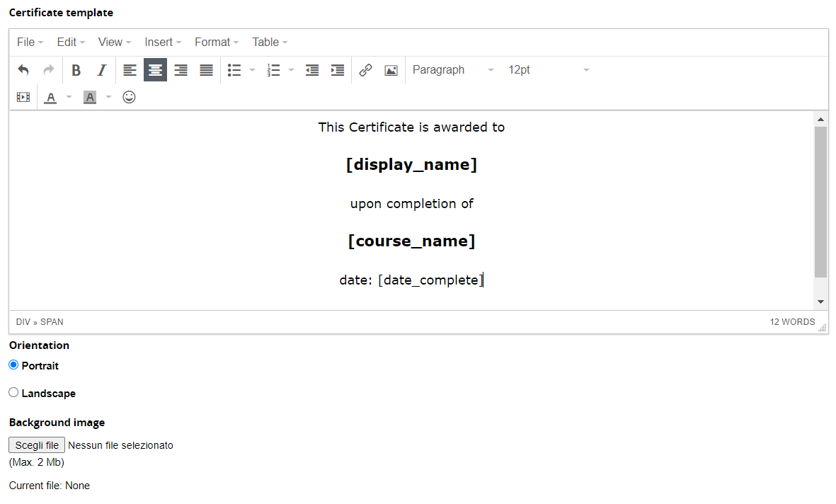Redo the last edit
Screen dimensions: 836x504
[x=47, y=69]
